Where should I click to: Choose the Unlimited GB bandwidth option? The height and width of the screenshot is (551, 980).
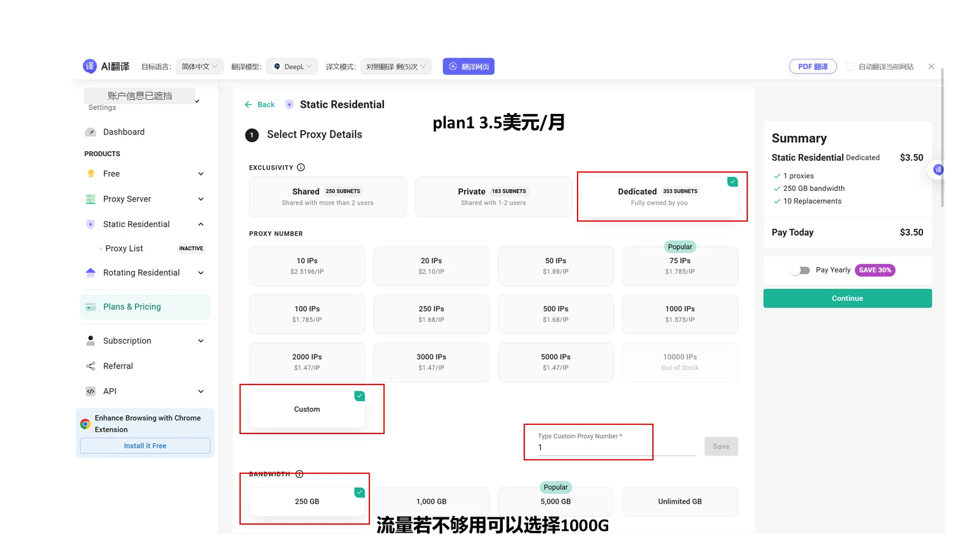pyautogui.click(x=680, y=501)
